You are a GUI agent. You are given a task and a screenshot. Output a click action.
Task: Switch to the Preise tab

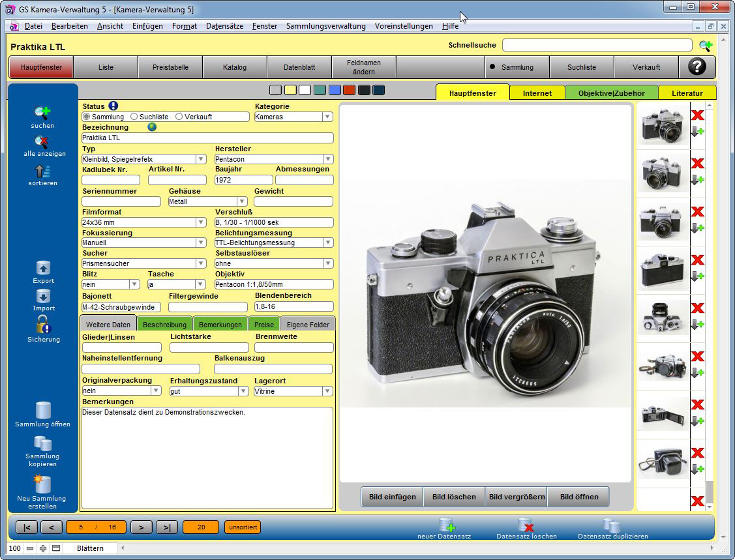pyautogui.click(x=264, y=324)
